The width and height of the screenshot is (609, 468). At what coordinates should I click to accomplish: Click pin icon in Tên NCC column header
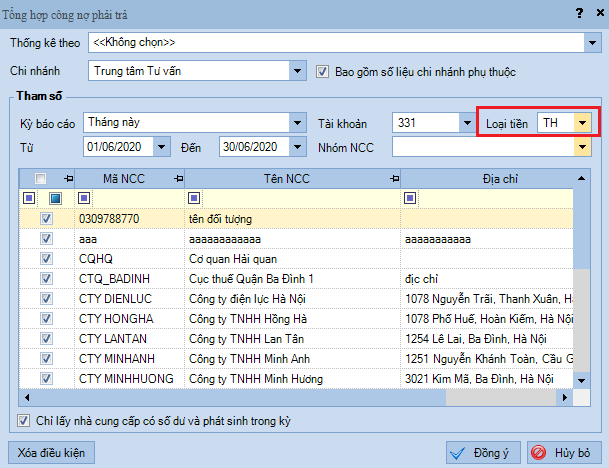pos(393,178)
